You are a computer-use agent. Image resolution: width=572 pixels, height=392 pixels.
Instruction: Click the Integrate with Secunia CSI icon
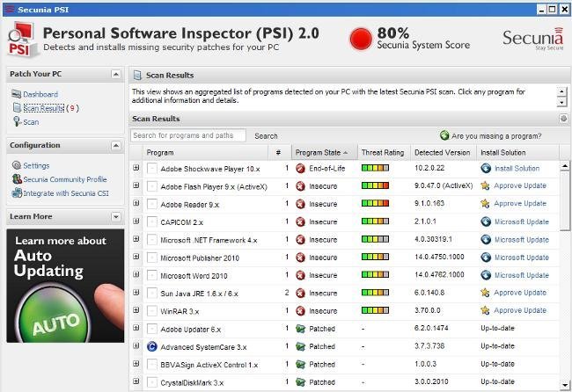pos(17,192)
